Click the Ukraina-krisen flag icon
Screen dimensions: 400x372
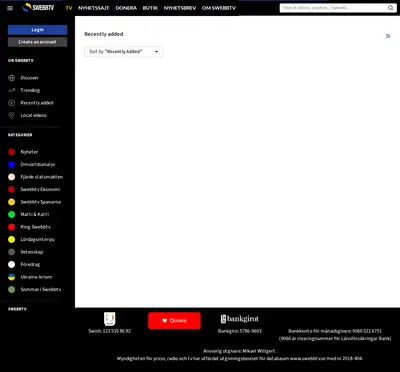tap(12, 277)
